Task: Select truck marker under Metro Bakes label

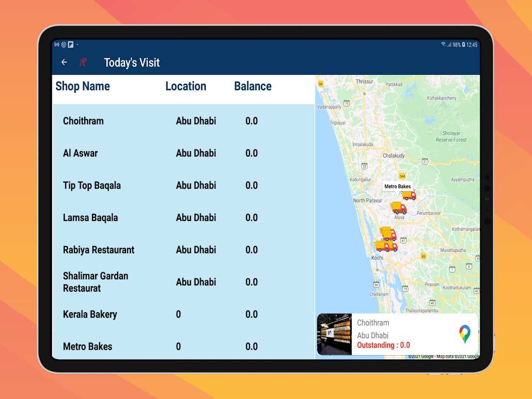Action: pyautogui.click(x=409, y=195)
